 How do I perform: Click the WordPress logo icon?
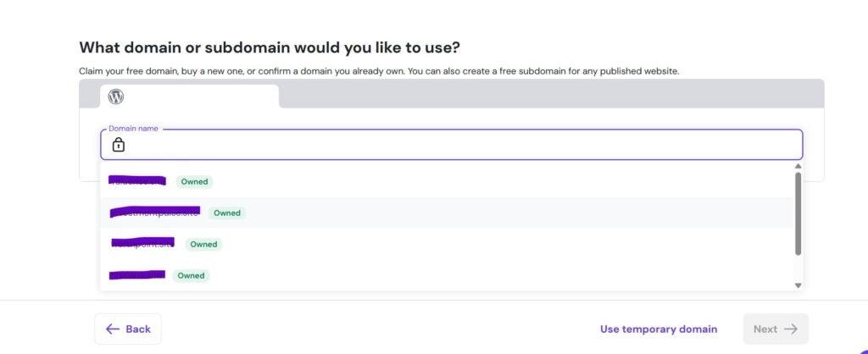point(116,97)
